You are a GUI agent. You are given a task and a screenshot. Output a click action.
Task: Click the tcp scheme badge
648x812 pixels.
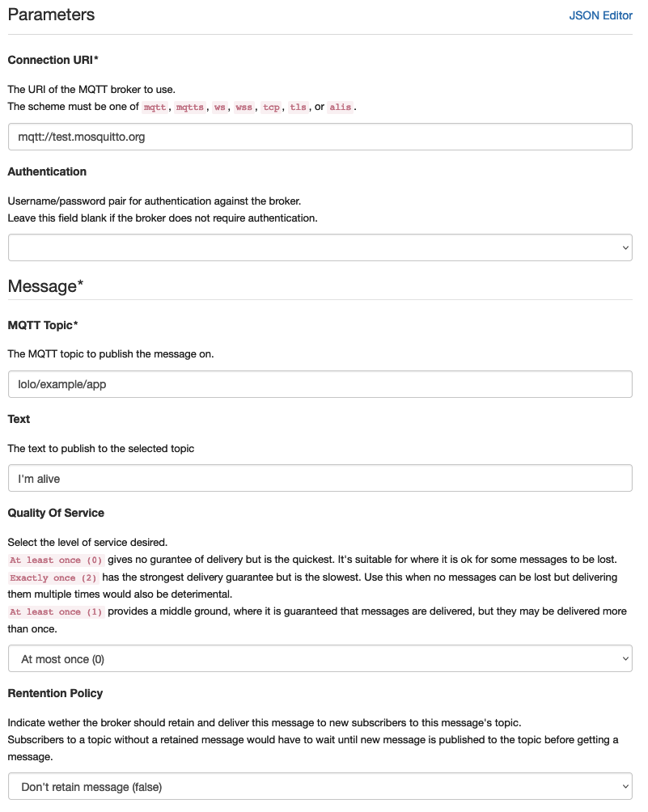269,107
